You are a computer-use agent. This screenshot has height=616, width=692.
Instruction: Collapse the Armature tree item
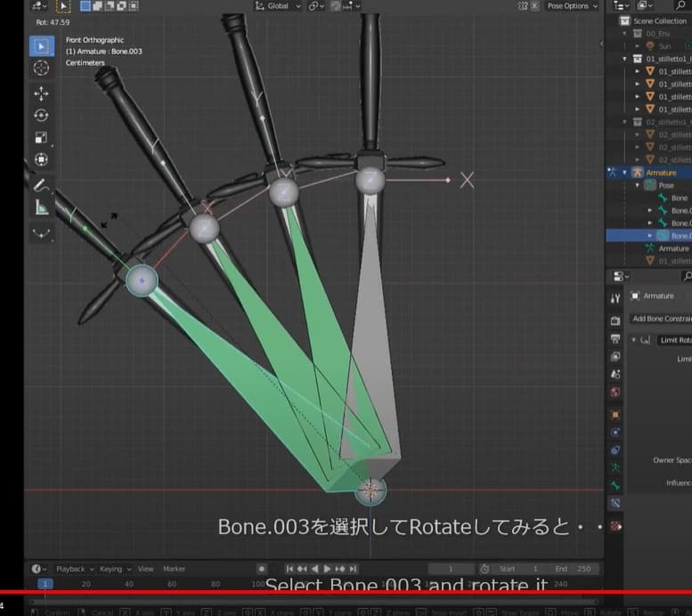coord(625,173)
